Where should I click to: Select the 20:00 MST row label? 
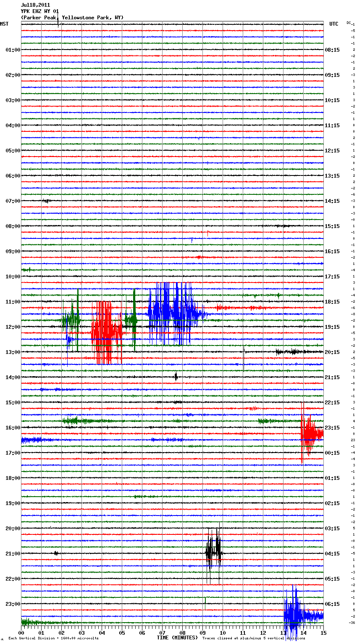pyautogui.click(x=13, y=529)
